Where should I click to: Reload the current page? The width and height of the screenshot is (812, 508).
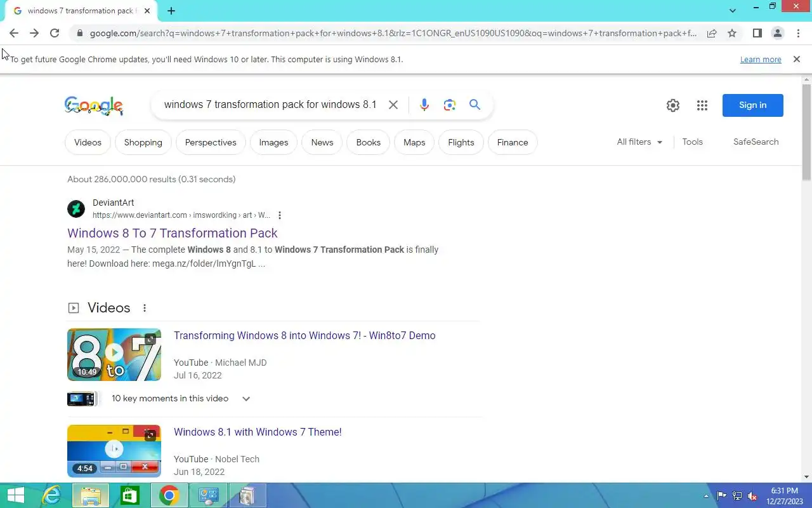(x=55, y=33)
